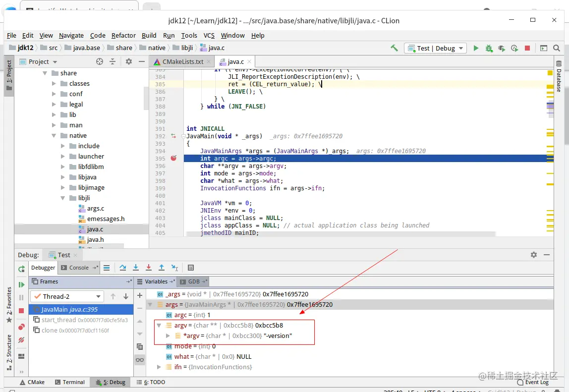Resume program execution

pos(21,284)
